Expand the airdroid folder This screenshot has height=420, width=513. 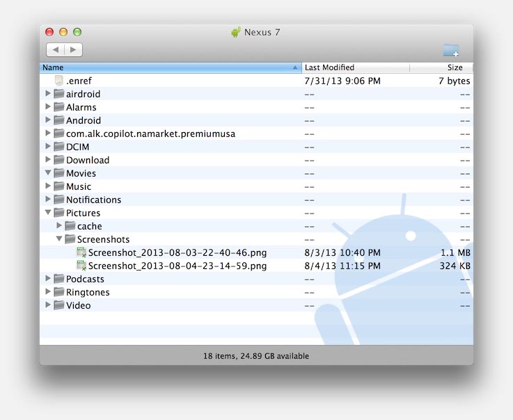[x=48, y=93]
